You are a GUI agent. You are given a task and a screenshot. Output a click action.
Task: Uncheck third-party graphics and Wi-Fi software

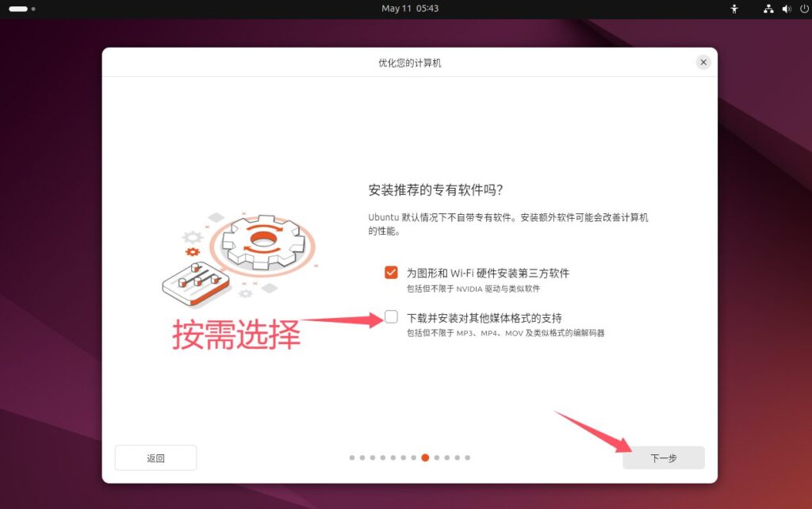(391, 273)
